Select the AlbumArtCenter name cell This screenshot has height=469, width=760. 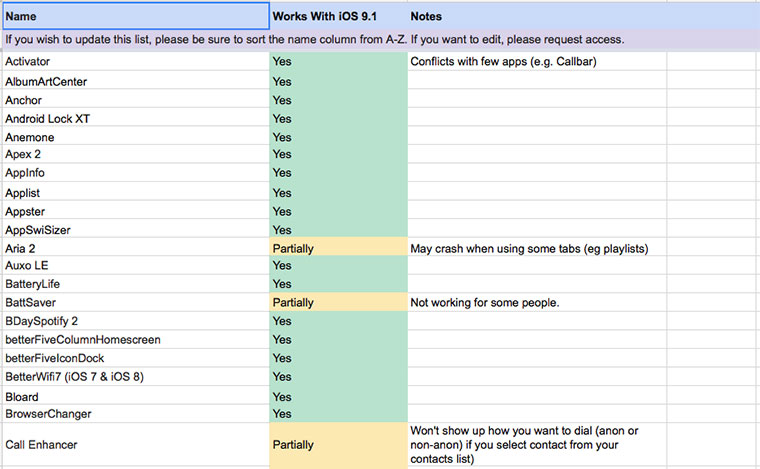[x=136, y=80]
